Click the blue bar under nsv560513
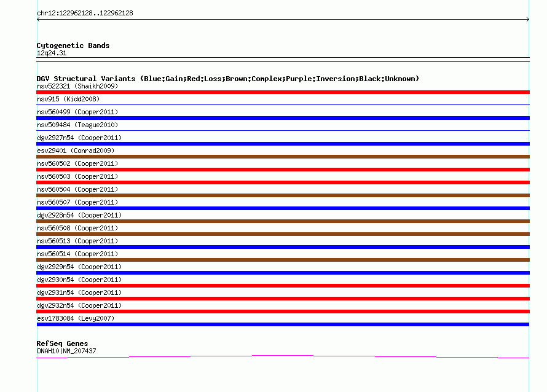The image size is (547, 392). (283, 247)
